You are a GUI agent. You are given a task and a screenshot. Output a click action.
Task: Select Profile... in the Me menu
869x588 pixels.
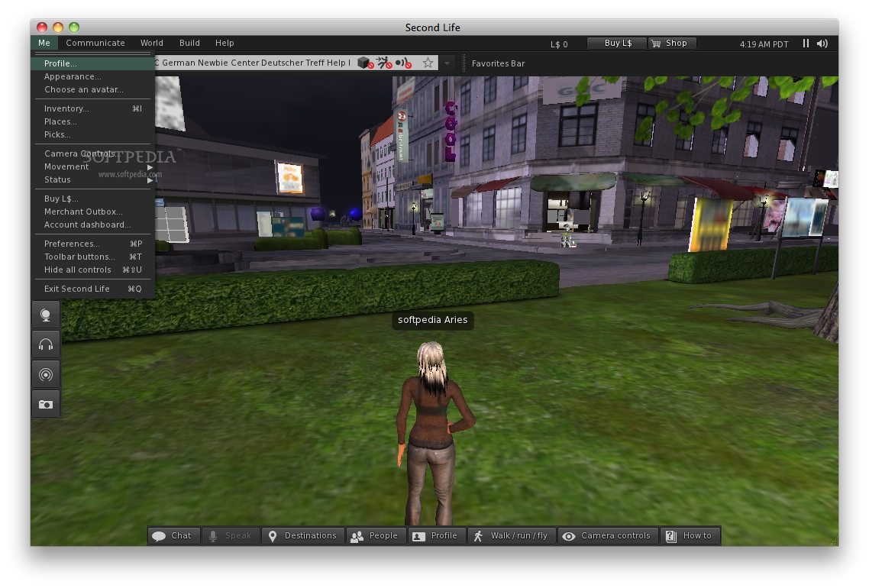click(93, 63)
